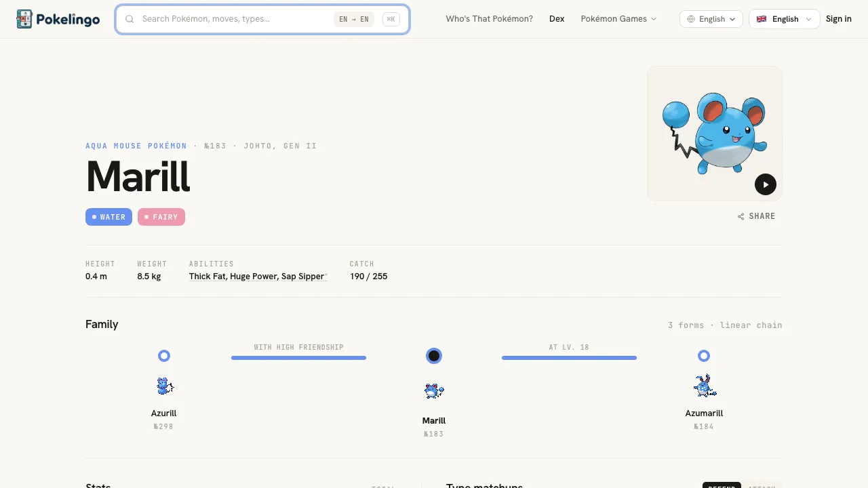
Task: Open Who's That Pokémon? page
Action: click(x=490, y=19)
